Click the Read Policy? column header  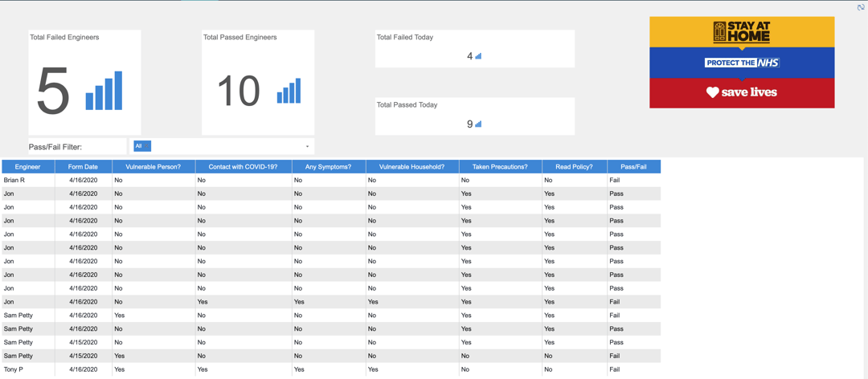tap(574, 166)
